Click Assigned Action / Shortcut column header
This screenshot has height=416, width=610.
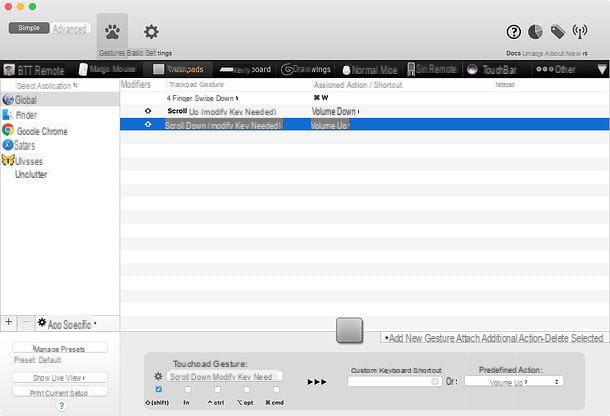[358, 85]
